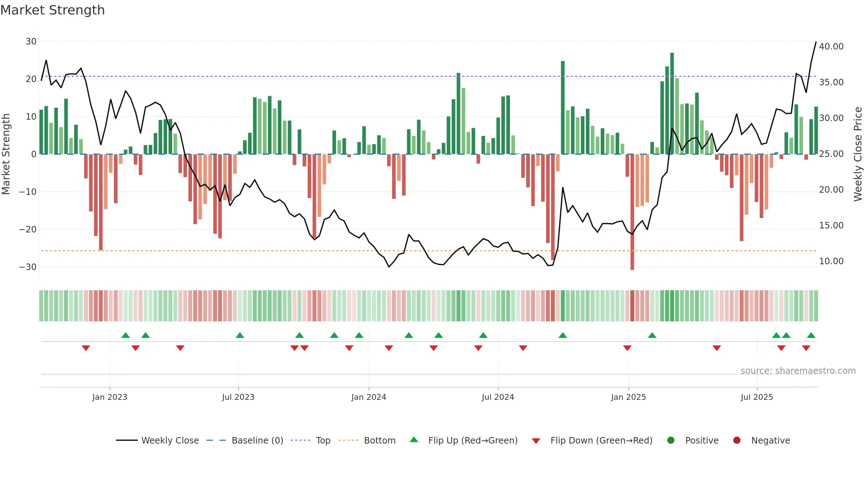Click the red Flip Down triangle in legend
This screenshot has width=868, height=488.
pyautogui.click(x=536, y=441)
